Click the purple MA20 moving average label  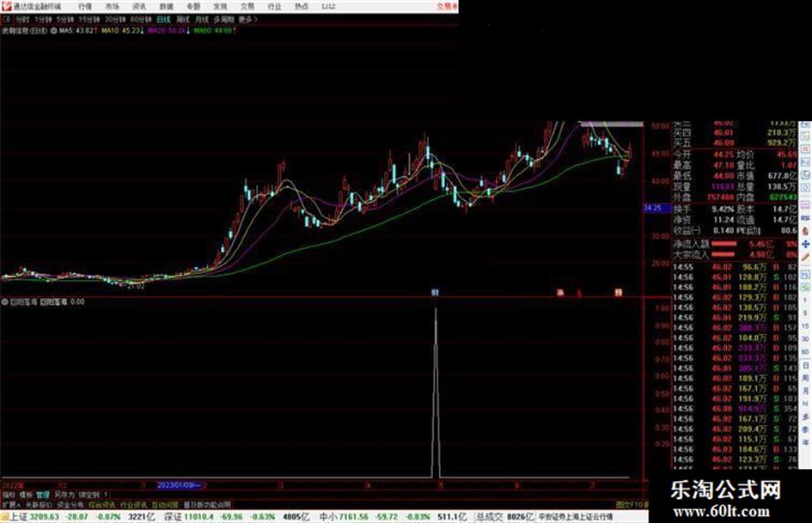167,31
